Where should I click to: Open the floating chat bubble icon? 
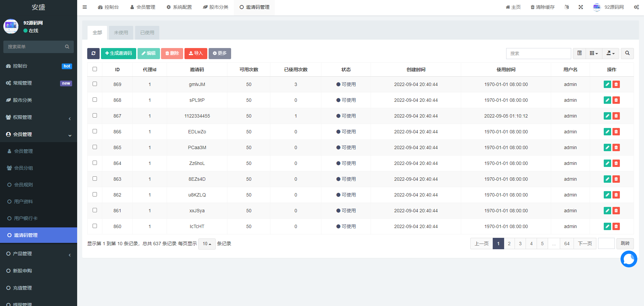tap(629, 259)
